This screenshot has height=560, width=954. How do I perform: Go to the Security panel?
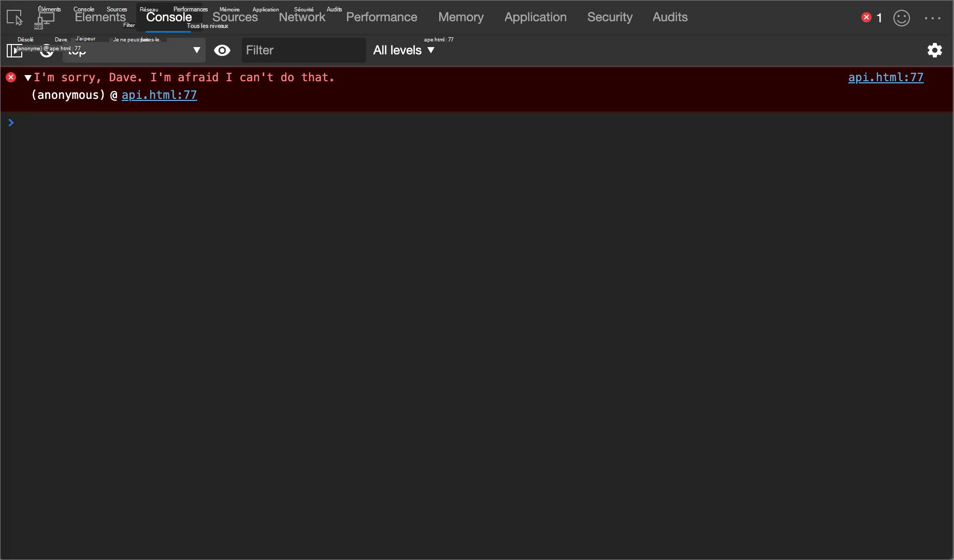(x=610, y=17)
